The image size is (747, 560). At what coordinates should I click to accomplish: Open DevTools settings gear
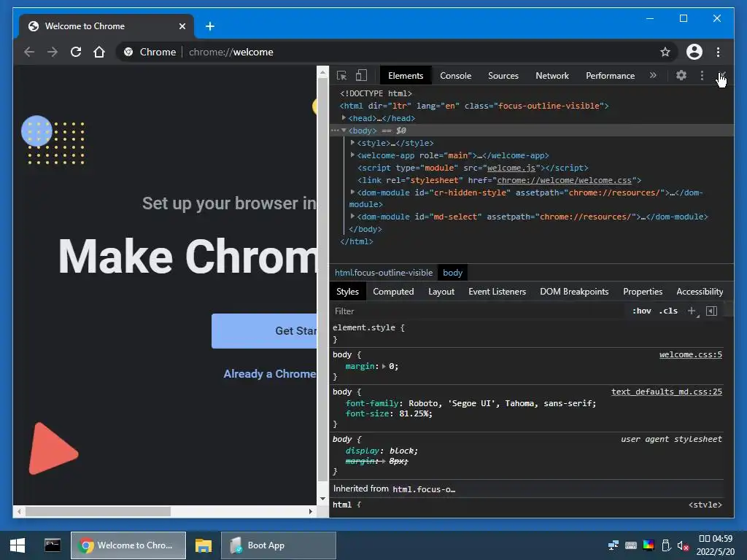pyautogui.click(x=681, y=75)
